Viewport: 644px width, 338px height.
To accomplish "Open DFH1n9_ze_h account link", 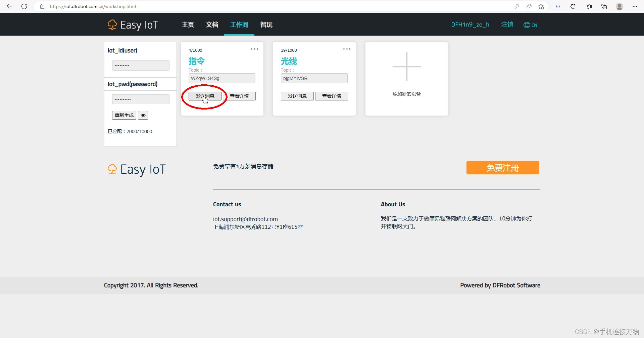I will pyautogui.click(x=470, y=25).
